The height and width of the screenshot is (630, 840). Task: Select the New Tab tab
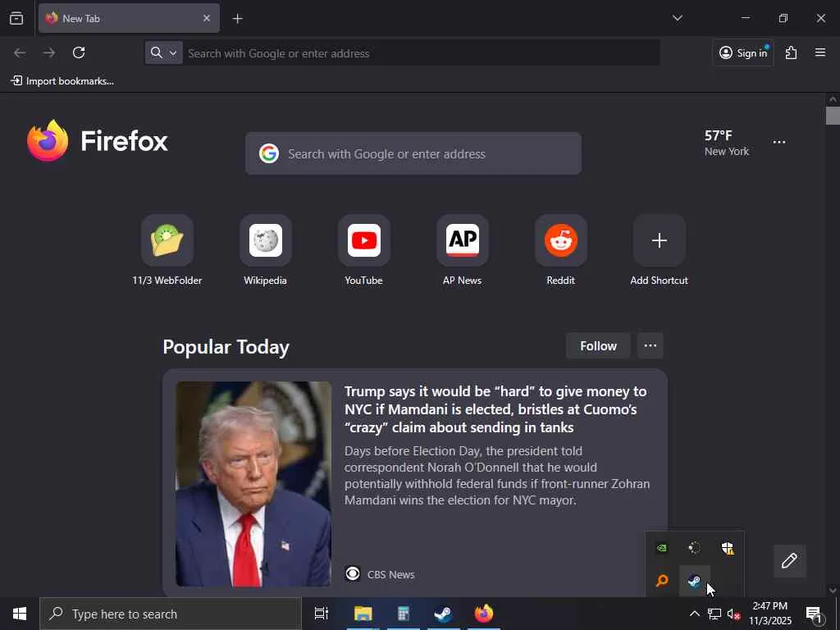pyautogui.click(x=129, y=18)
